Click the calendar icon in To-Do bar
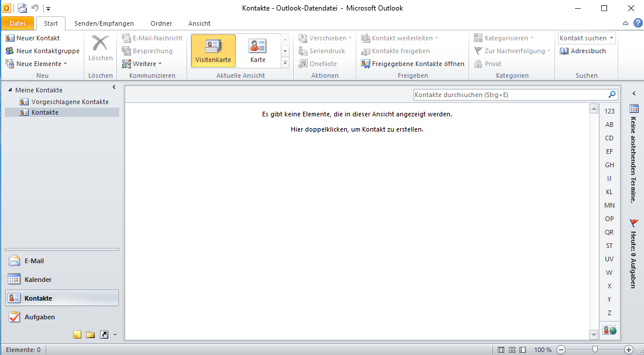This screenshot has width=644, height=355. pos(634,109)
